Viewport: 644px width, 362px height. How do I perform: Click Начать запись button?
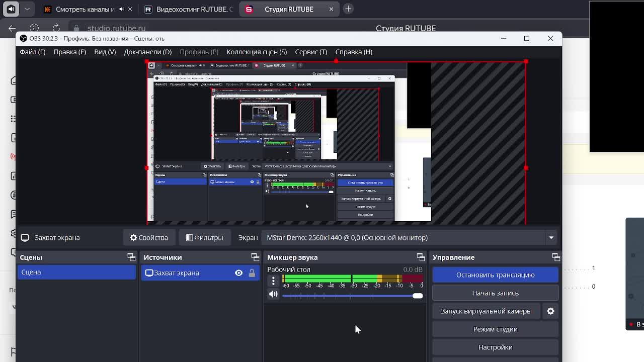495,293
